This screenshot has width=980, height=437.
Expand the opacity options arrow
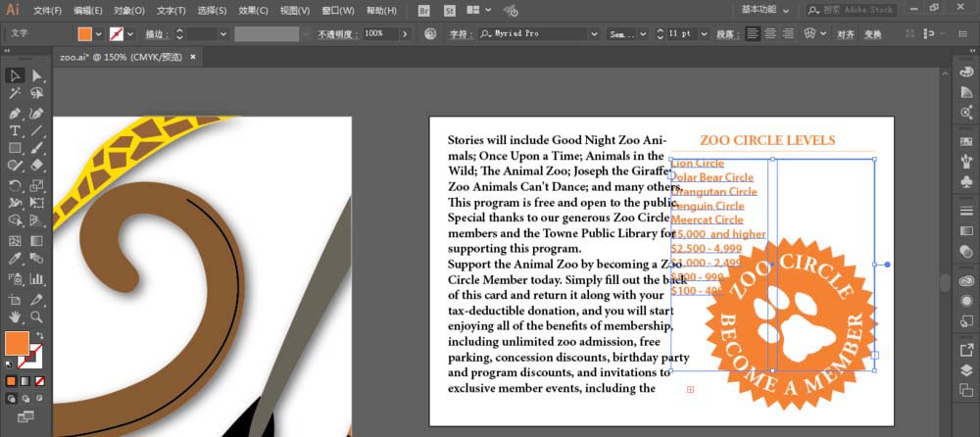tap(405, 33)
